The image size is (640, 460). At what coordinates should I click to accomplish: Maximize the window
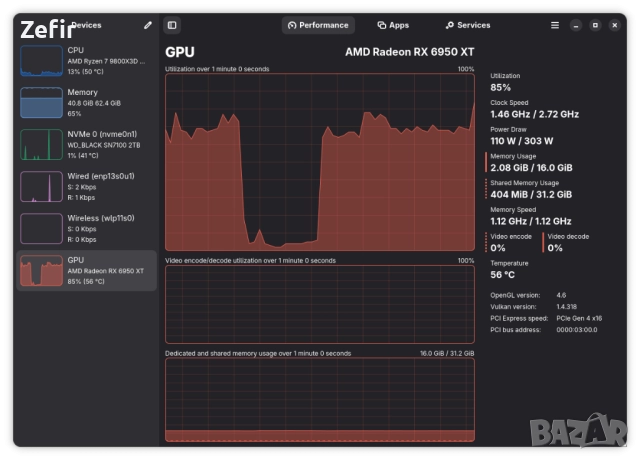[x=595, y=25]
